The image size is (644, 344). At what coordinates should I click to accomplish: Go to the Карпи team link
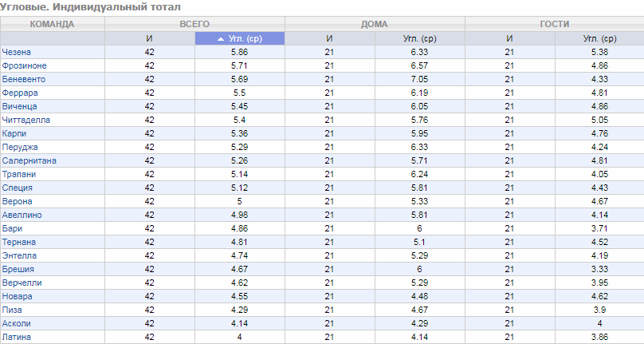point(14,133)
